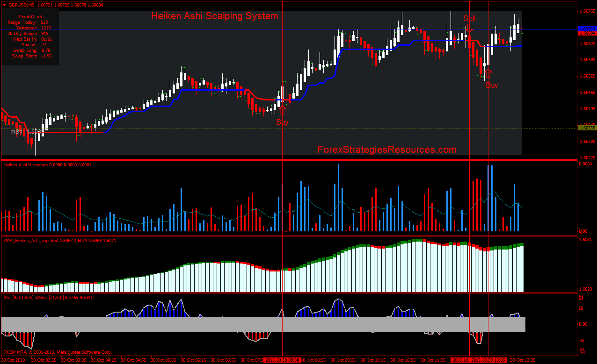
Task: Click the 30 Oct 13:35 time label
Action: pos(523,360)
